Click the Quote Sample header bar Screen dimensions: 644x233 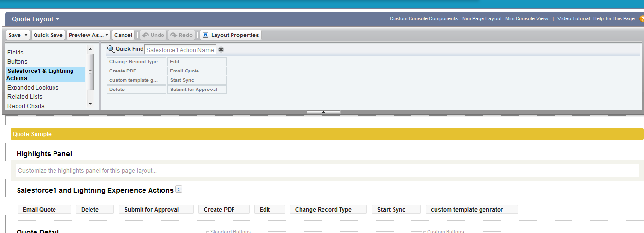(x=327, y=134)
